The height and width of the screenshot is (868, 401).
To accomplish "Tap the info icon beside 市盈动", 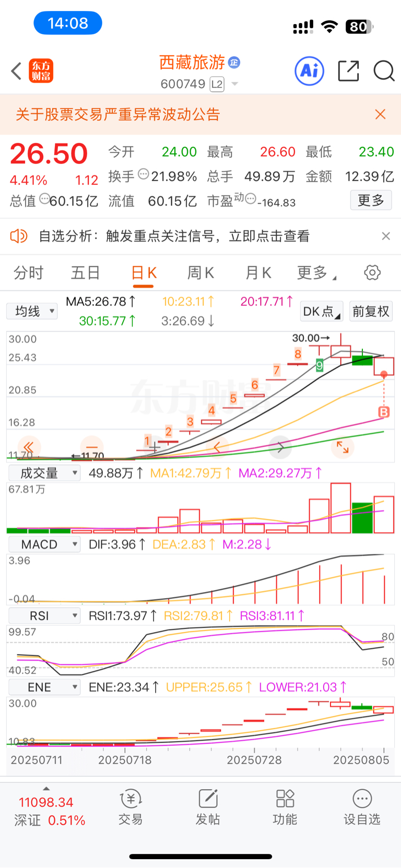I will [x=250, y=199].
